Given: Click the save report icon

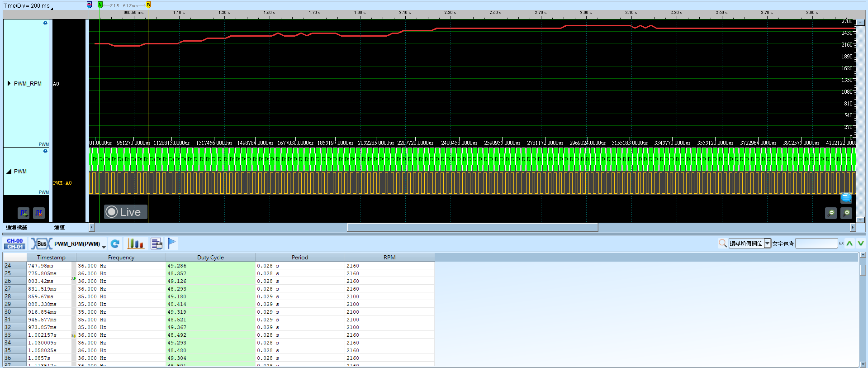Looking at the screenshot, I should [x=157, y=244].
